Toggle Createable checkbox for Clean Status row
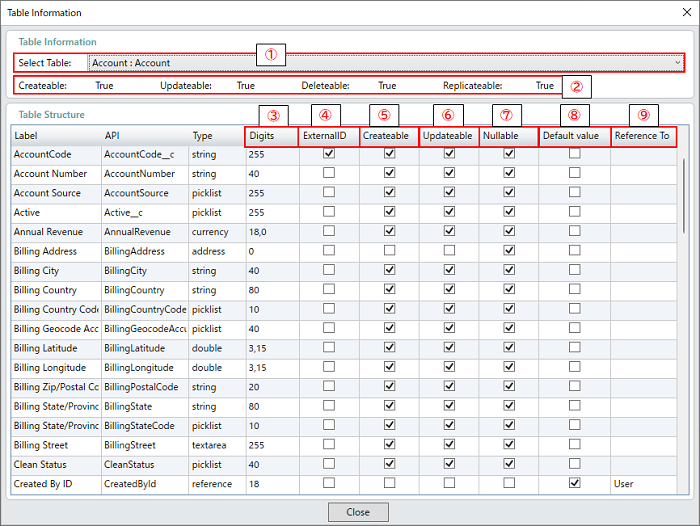Viewport: 700px width, 526px height. pyautogui.click(x=389, y=464)
